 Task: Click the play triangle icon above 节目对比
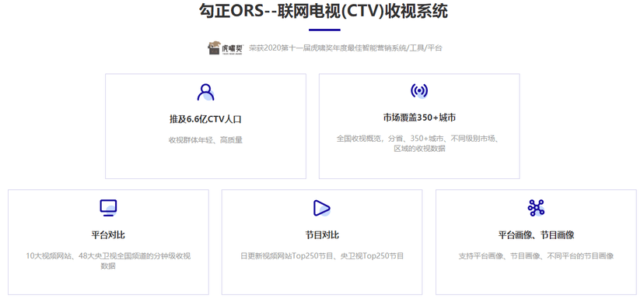(x=321, y=208)
